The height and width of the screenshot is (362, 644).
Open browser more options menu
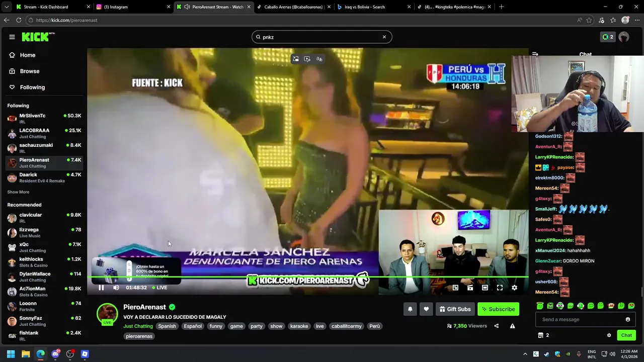(x=637, y=20)
